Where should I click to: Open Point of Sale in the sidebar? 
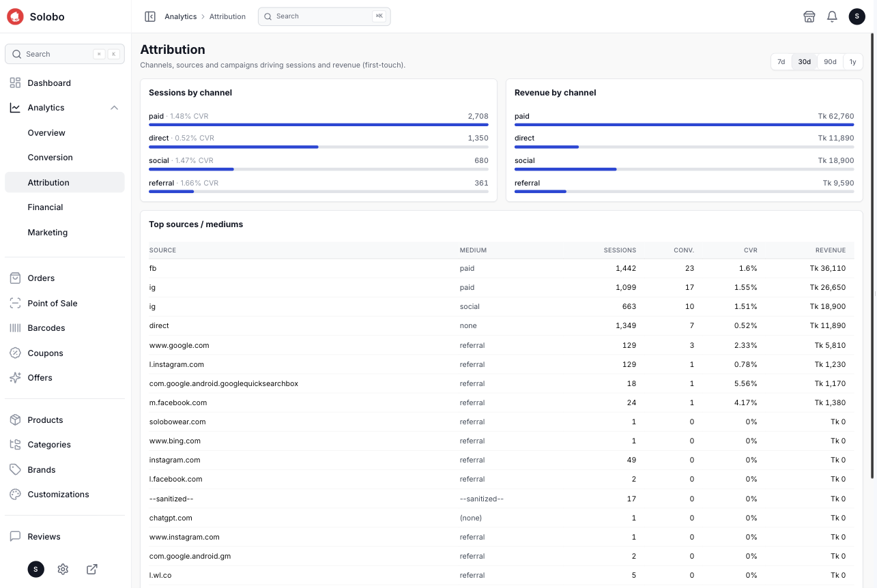tap(64, 304)
